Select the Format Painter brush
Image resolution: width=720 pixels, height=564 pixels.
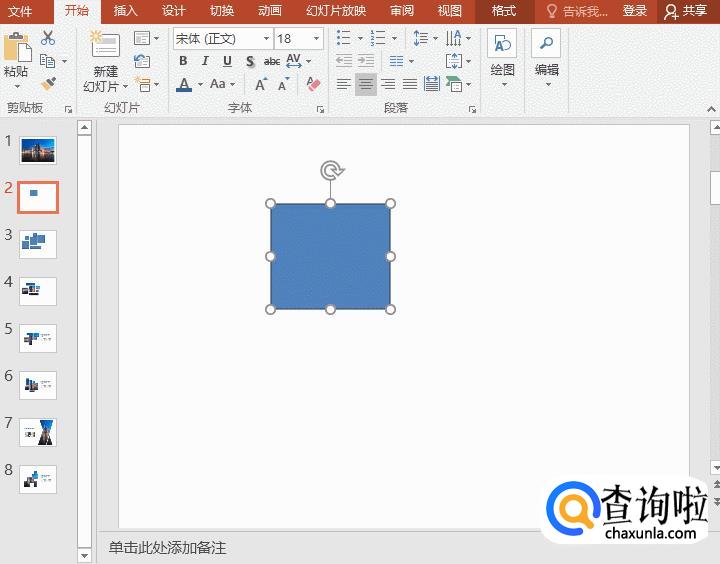tap(48, 84)
